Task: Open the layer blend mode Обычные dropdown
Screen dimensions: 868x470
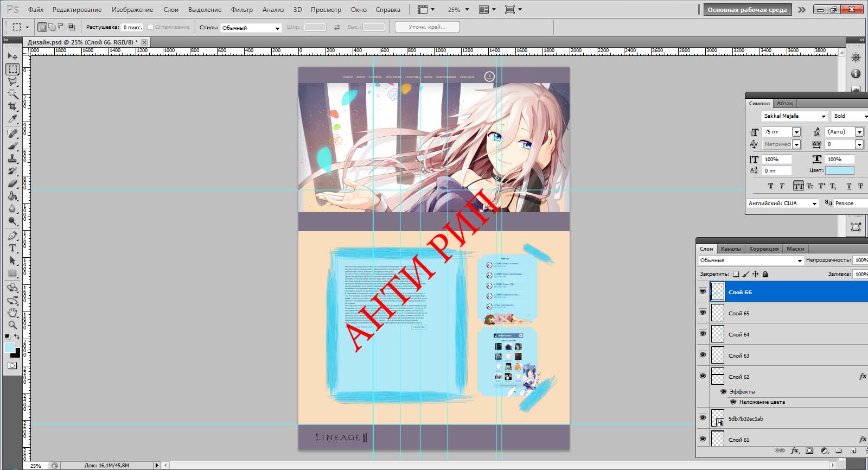Action: click(751, 261)
